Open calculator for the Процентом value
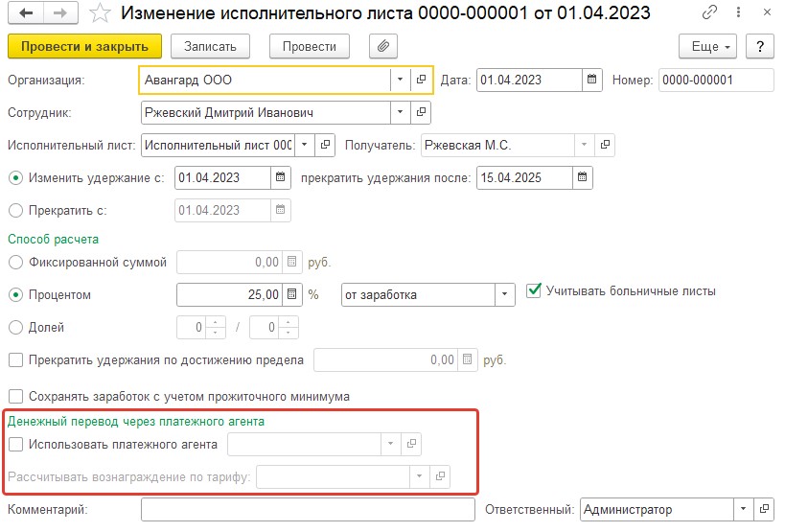This screenshot has width=785, height=532. [x=292, y=294]
